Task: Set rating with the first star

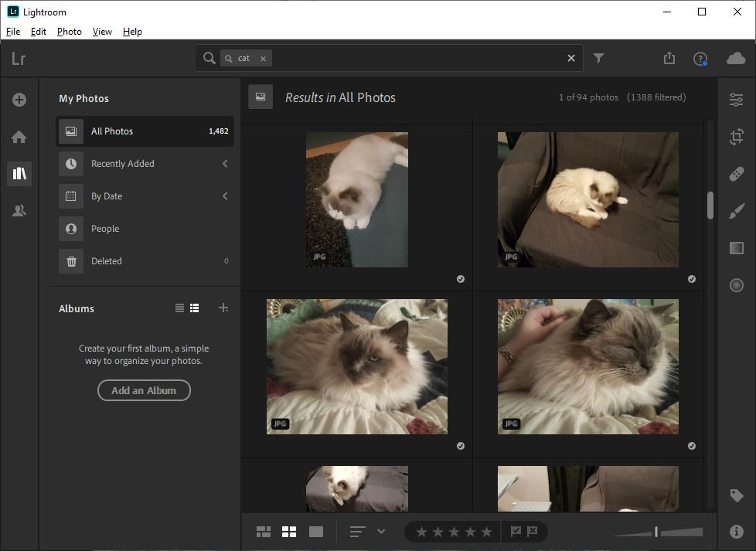Action: [x=421, y=532]
